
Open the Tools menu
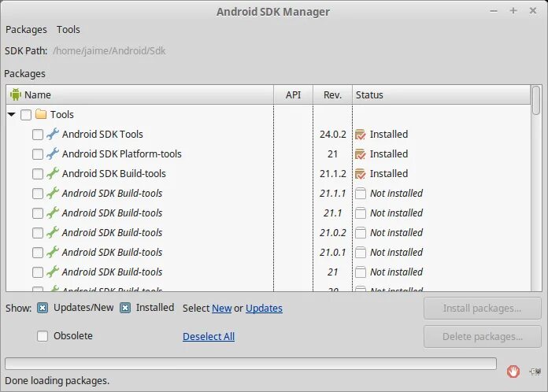(x=68, y=30)
